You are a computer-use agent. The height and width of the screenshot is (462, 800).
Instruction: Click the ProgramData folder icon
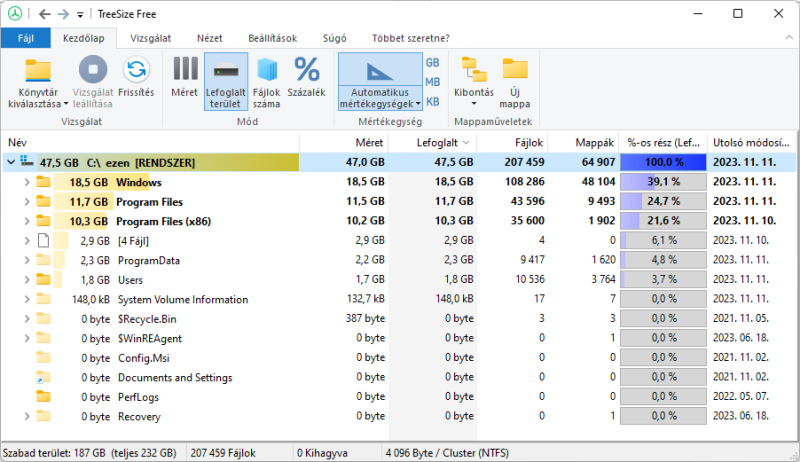43,260
